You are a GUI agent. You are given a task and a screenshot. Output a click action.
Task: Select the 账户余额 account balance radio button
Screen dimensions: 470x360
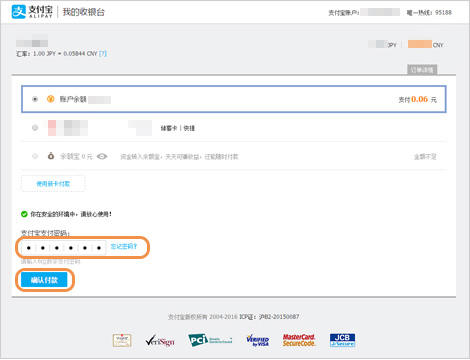tap(35, 99)
